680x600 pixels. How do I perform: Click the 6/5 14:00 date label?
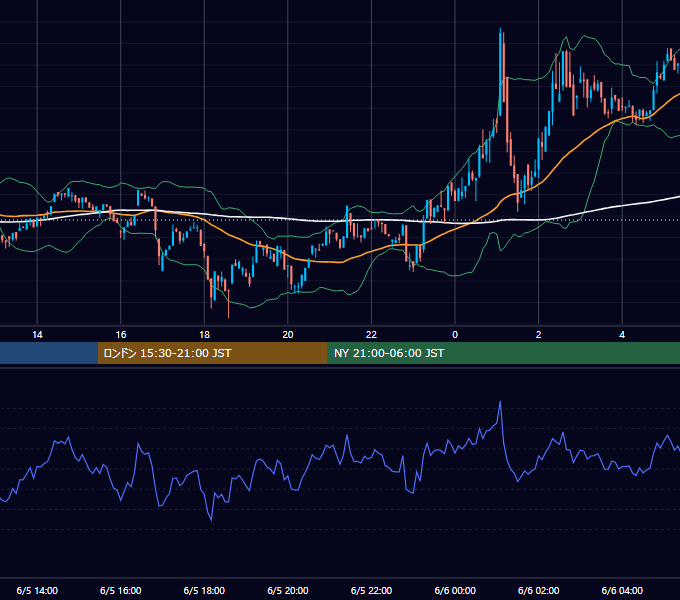click(37, 590)
